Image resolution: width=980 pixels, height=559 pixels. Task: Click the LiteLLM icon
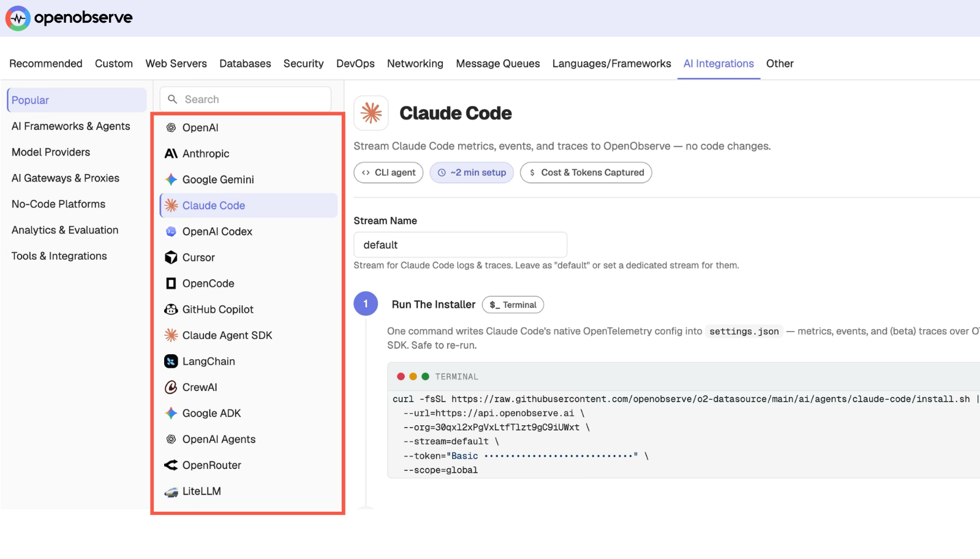pyautogui.click(x=171, y=492)
